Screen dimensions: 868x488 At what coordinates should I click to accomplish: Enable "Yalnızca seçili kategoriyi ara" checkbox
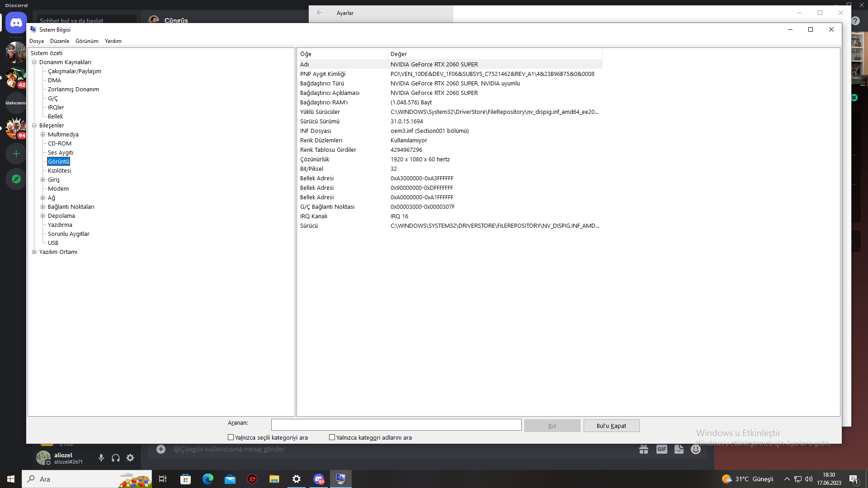[231, 437]
